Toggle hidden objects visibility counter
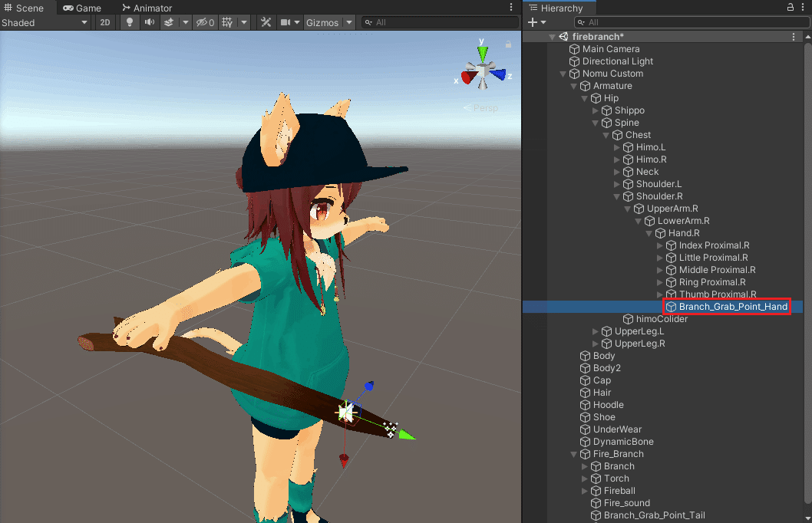Screen dimensions: 812x523 [205, 22]
